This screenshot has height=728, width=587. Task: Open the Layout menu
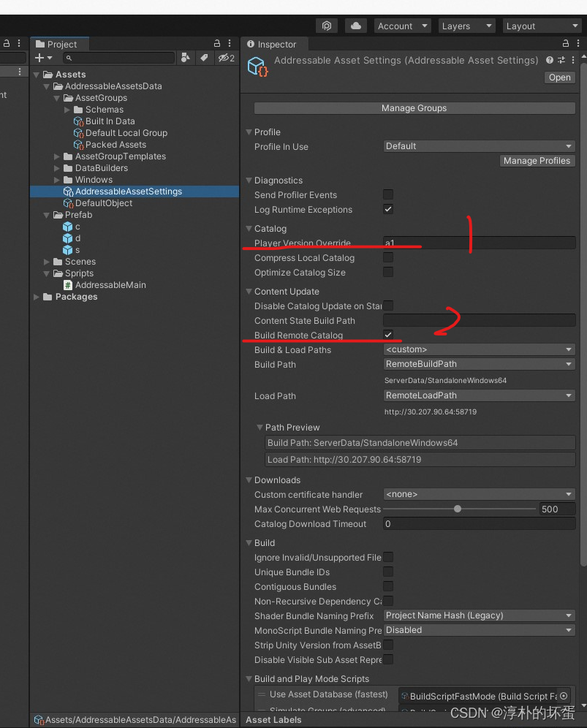tap(542, 26)
